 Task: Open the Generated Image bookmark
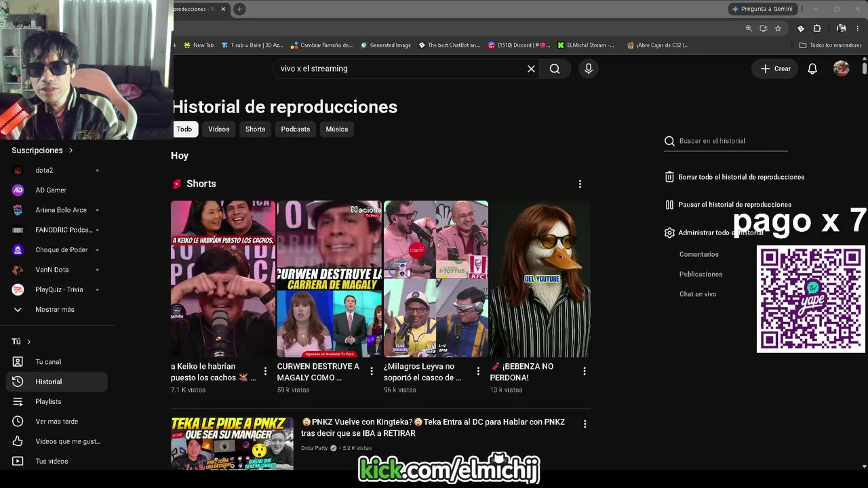coord(385,45)
